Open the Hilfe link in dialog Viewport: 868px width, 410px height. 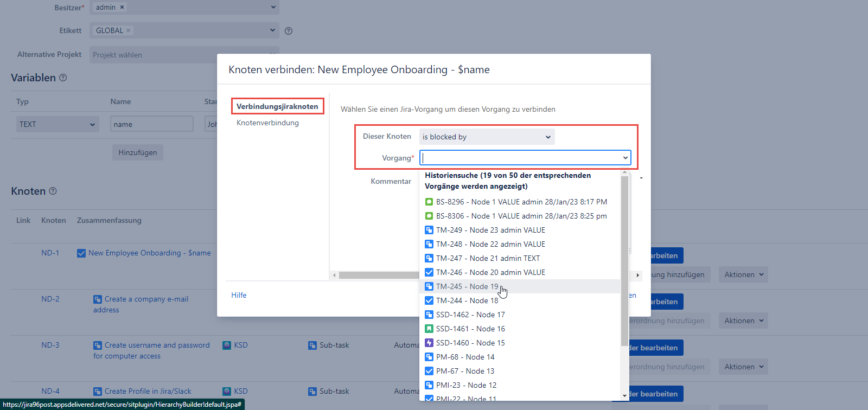click(x=239, y=295)
